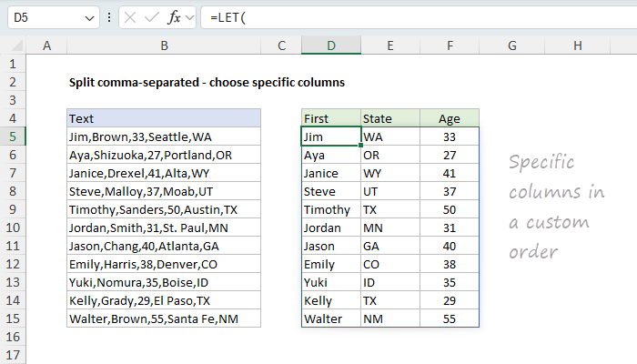Viewport: 637px width, 364px height.
Task: Click the Text header cell in B4
Action: coord(163,118)
